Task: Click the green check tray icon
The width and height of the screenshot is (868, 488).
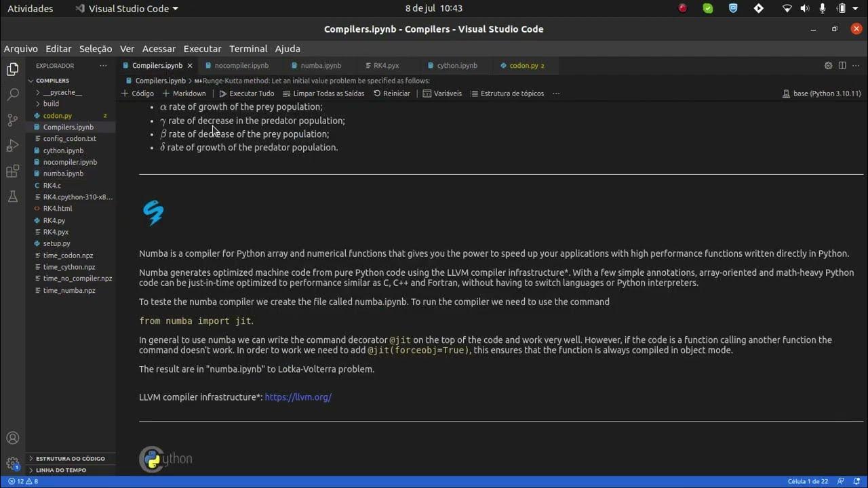Action: pos(708,9)
